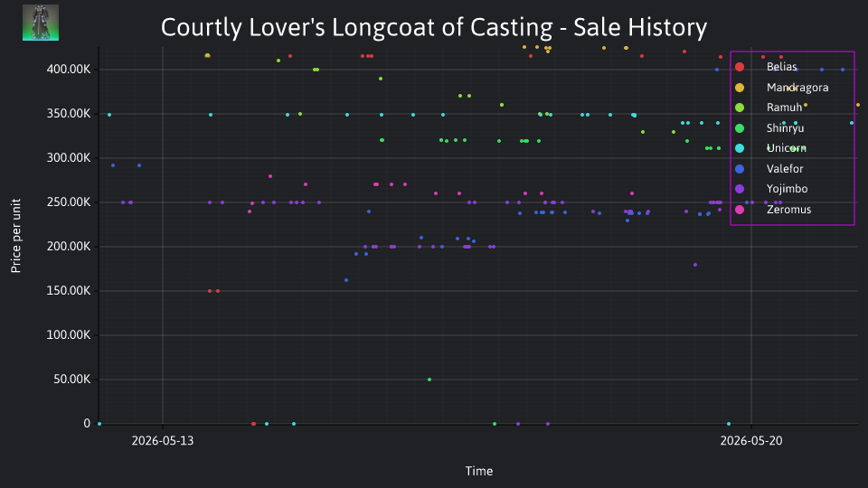
Task: Hide the Belias series via legend label
Action: coord(781,67)
